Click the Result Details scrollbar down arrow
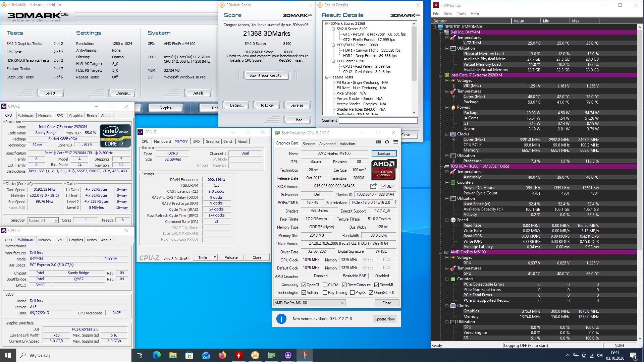This screenshot has width=644, height=362. 414,112
